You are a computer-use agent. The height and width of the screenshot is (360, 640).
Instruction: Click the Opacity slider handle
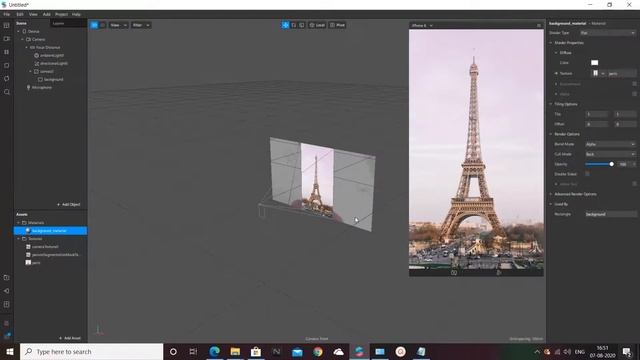[611, 164]
